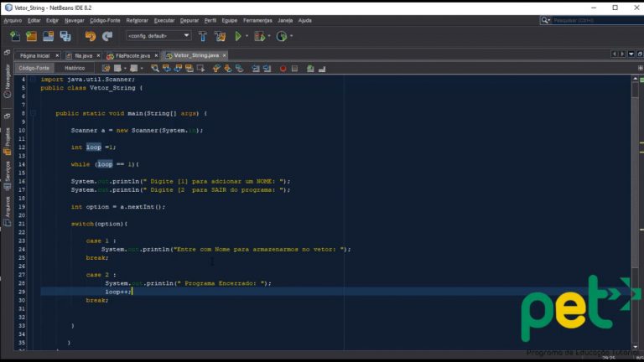Start macro recording with red circle icon
Screen dimensions: 644x362
283,69
